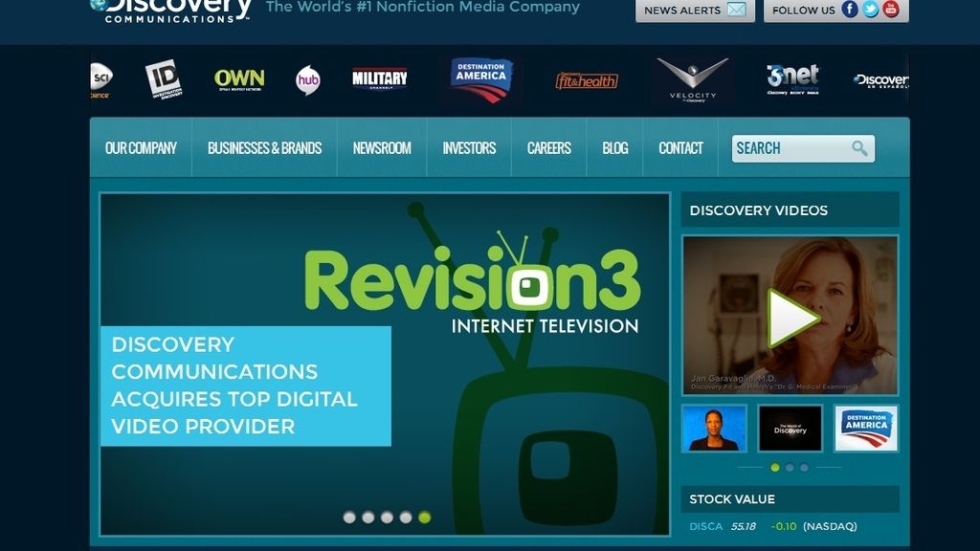980x551 pixels.
Task: Show the fourth slide of the carousel
Action: 406,518
